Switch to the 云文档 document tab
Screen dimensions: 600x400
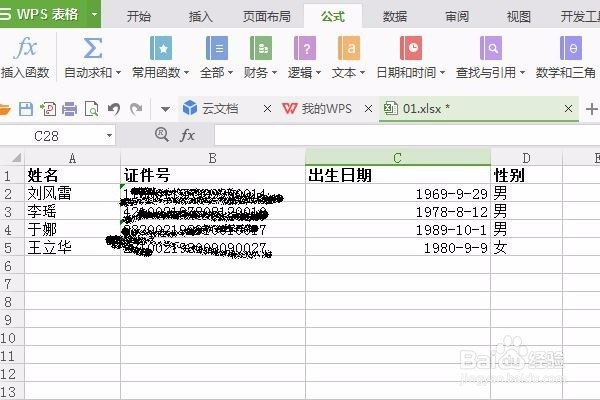[220, 109]
